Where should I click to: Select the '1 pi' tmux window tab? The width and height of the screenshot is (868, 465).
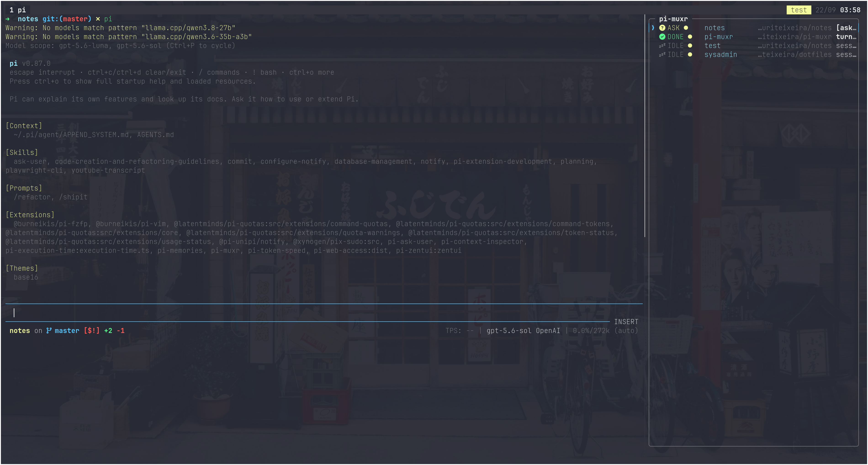(x=18, y=10)
